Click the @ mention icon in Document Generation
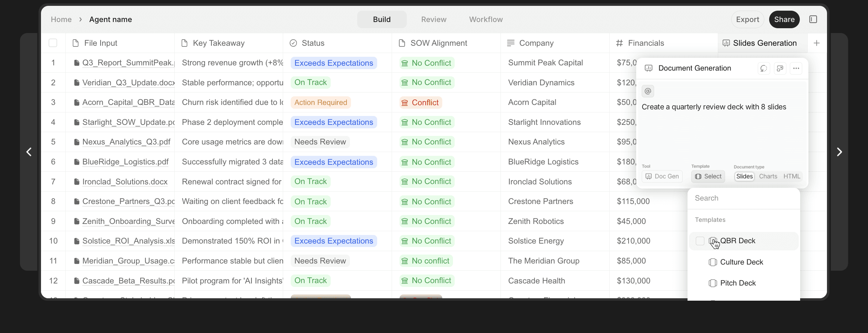The height and width of the screenshot is (333, 868). [648, 91]
